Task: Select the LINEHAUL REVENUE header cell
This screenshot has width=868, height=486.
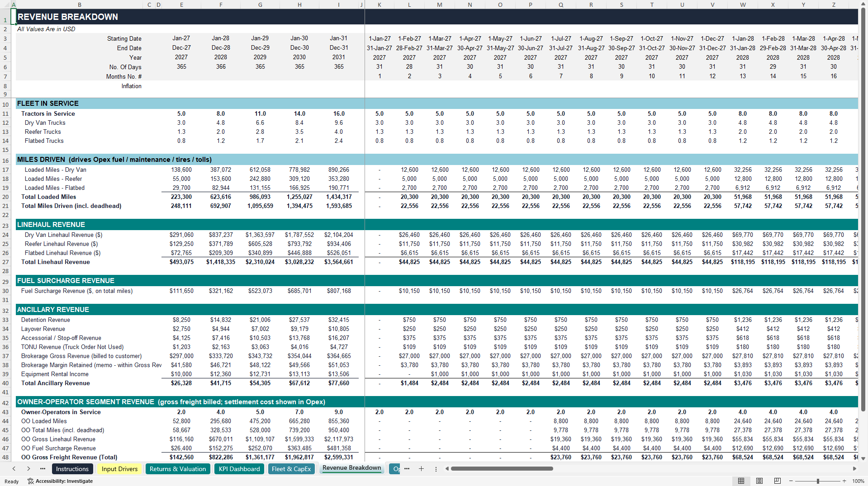Action: click(x=51, y=225)
